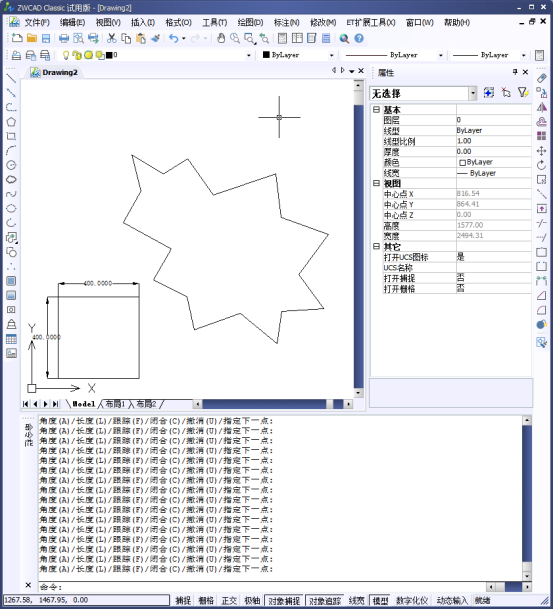Toggle 正交 ortho mode
Image resolution: width=554 pixels, height=610 pixels.
coord(229,600)
